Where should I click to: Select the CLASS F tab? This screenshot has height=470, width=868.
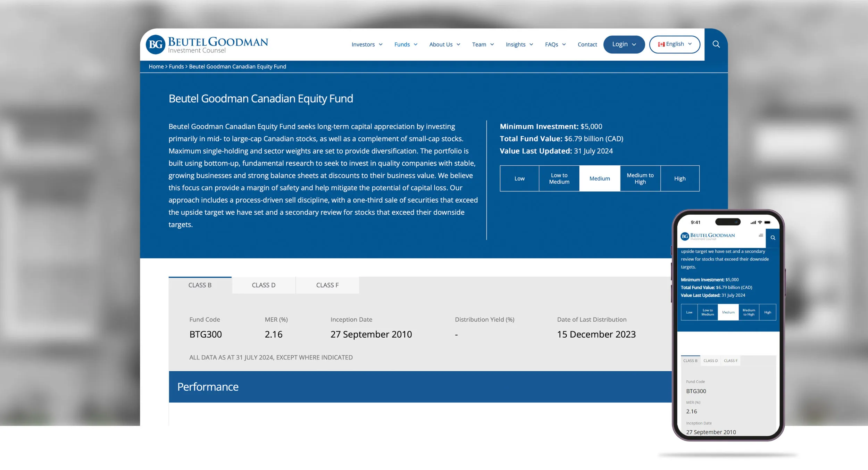point(327,285)
